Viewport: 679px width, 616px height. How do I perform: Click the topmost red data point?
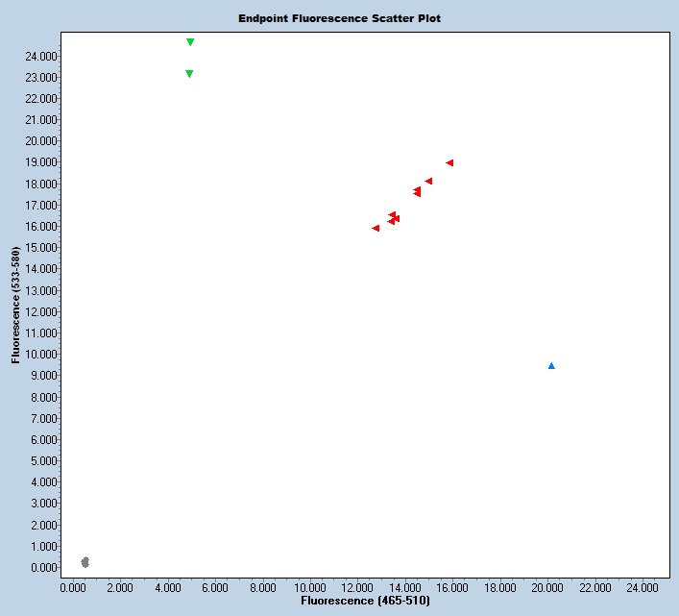[449, 162]
